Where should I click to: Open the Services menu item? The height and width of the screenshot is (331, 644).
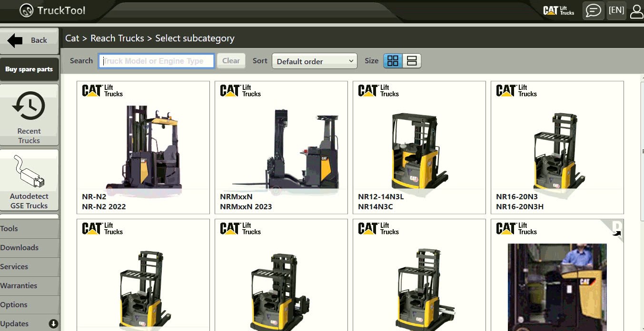(30, 267)
